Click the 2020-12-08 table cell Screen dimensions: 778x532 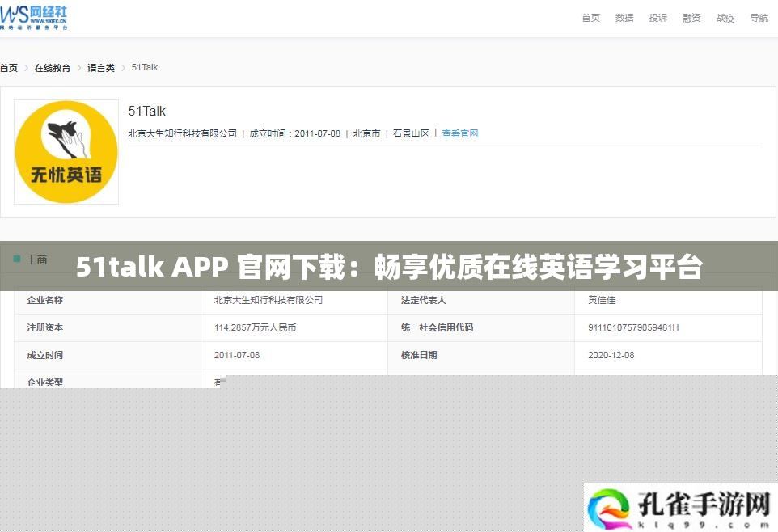click(611, 355)
